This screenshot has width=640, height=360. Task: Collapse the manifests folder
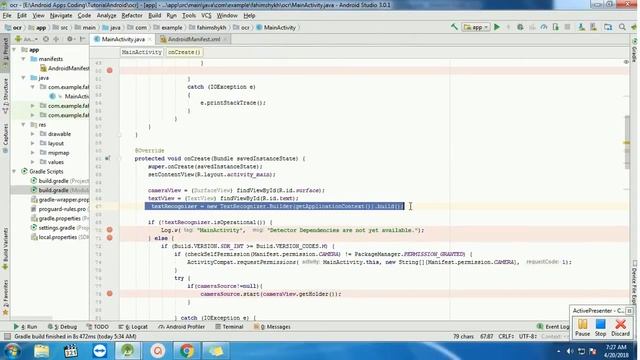coord(24,59)
